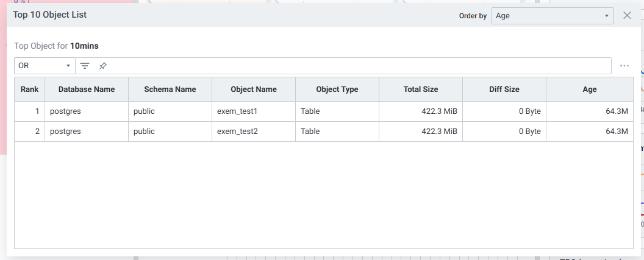Click Total Size value of exem_test2 row
This screenshot has height=260, width=644.
click(439, 132)
